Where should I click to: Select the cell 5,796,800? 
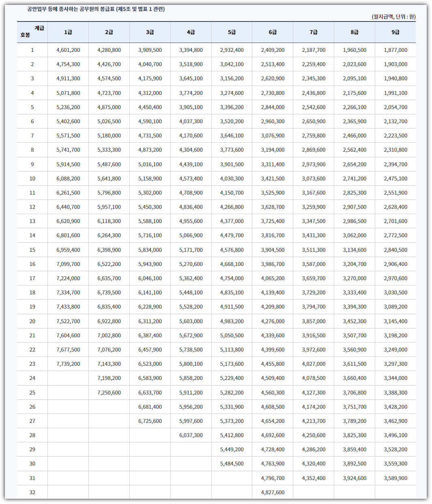click(x=109, y=193)
